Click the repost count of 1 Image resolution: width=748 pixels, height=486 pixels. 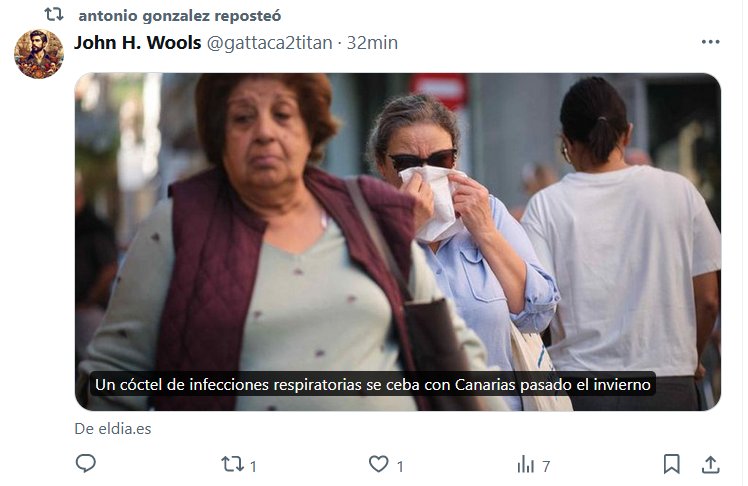(x=253, y=466)
